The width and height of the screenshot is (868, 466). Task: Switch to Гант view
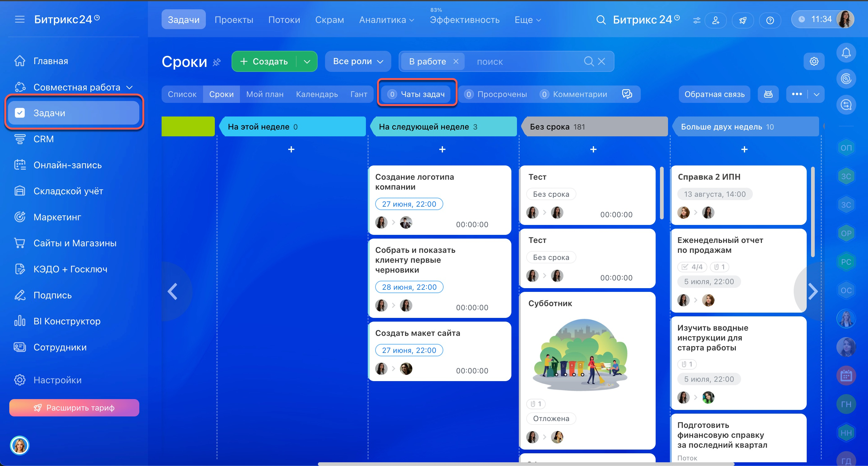point(358,94)
